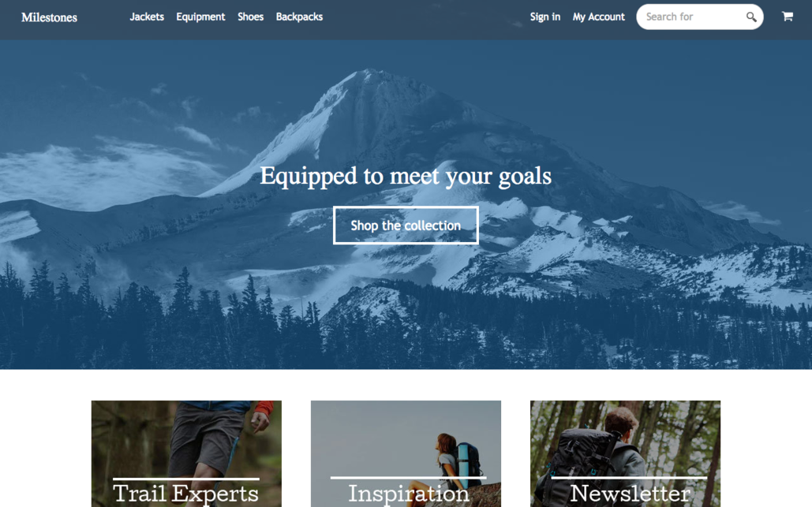Open the Newsletter title text
Screen dimensions: 812x507
(x=631, y=493)
